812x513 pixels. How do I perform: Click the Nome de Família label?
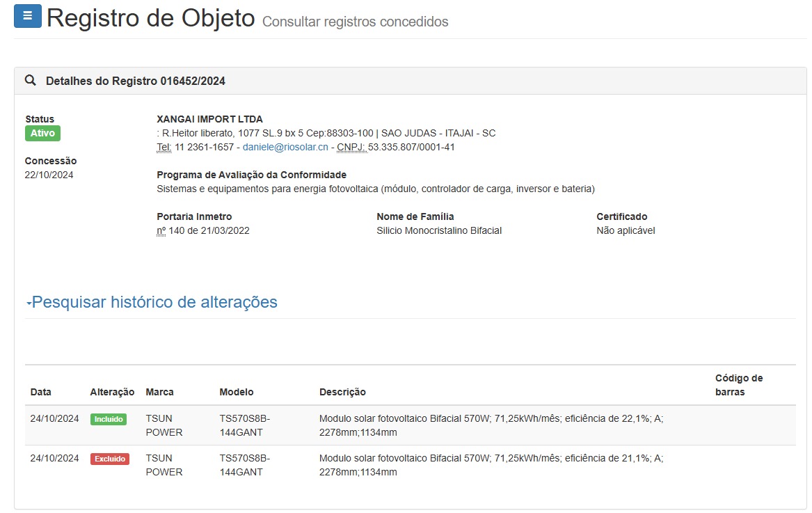(x=415, y=216)
